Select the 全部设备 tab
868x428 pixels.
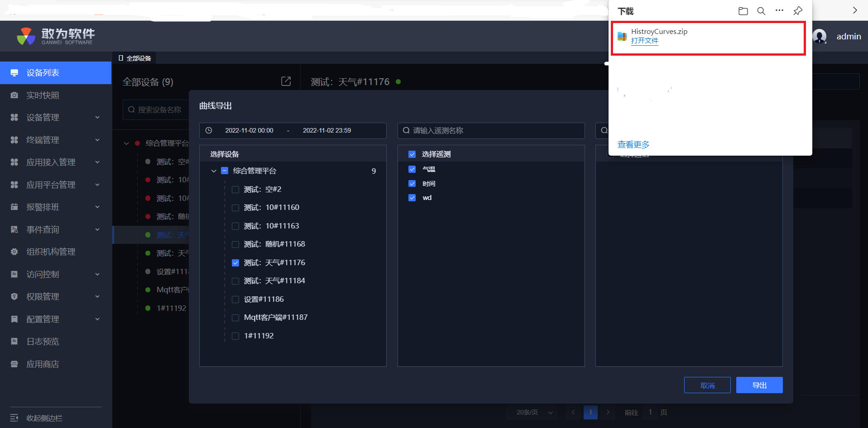click(x=134, y=58)
